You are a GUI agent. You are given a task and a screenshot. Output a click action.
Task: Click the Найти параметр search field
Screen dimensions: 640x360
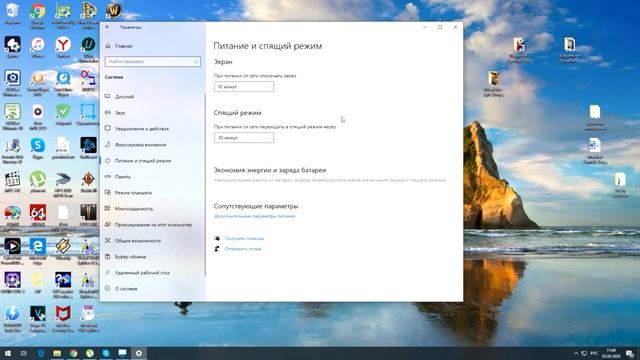click(153, 62)
